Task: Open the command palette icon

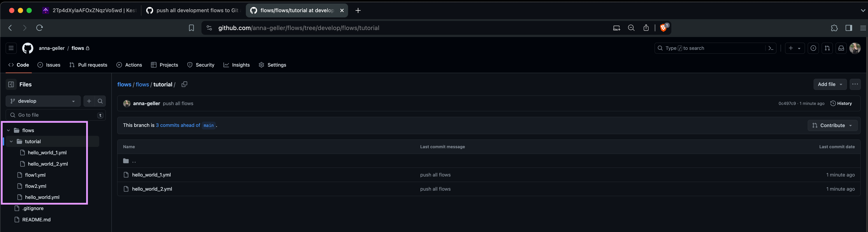Action: click(771, 48)
